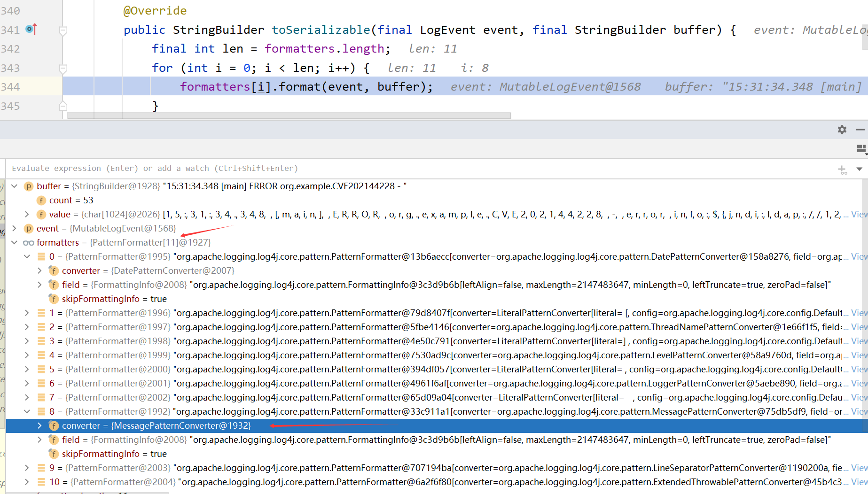Open the watch expression history dropdown
Image resolution: width=868 pixels, height=494 pixels.
click(x=859, y=169)
